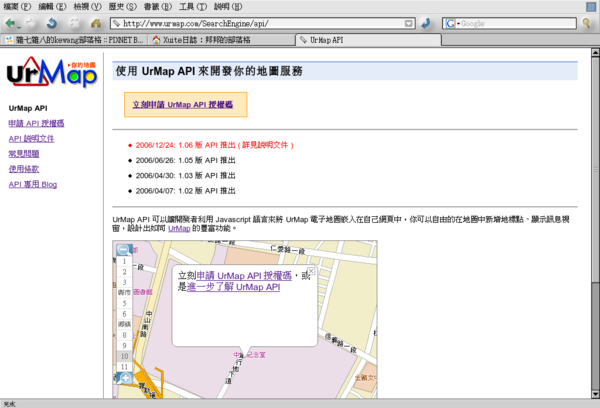
Task: Click the 中正紀念堂 label on the map
Action: pyautogui.click(x=249, y=355)
